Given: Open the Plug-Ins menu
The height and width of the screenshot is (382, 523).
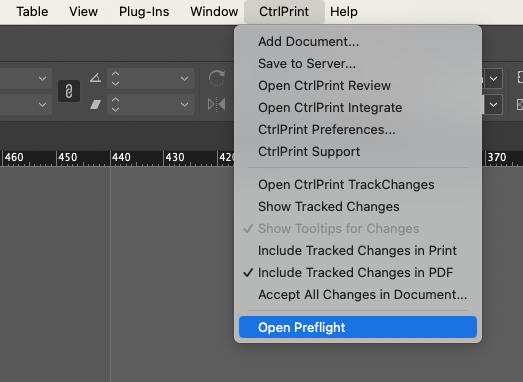Looking at the screenshot, I should click(x=144, y=12).
